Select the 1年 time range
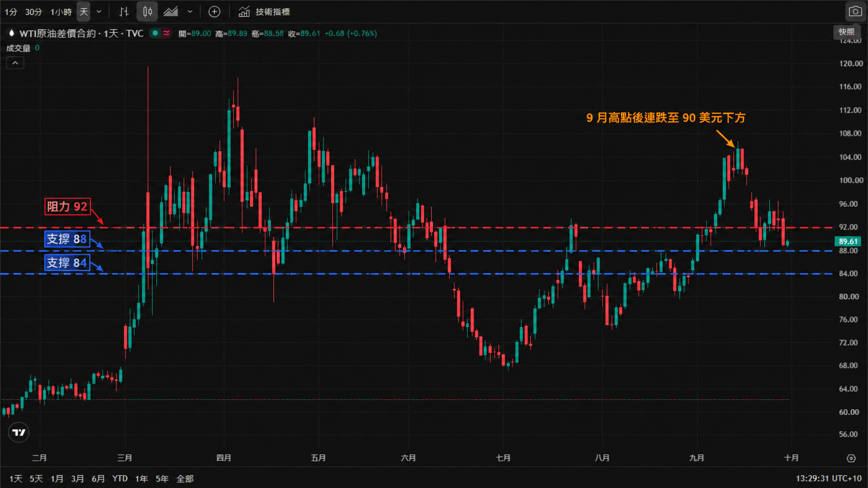This screenshot has height=488, width=868. 142,479
